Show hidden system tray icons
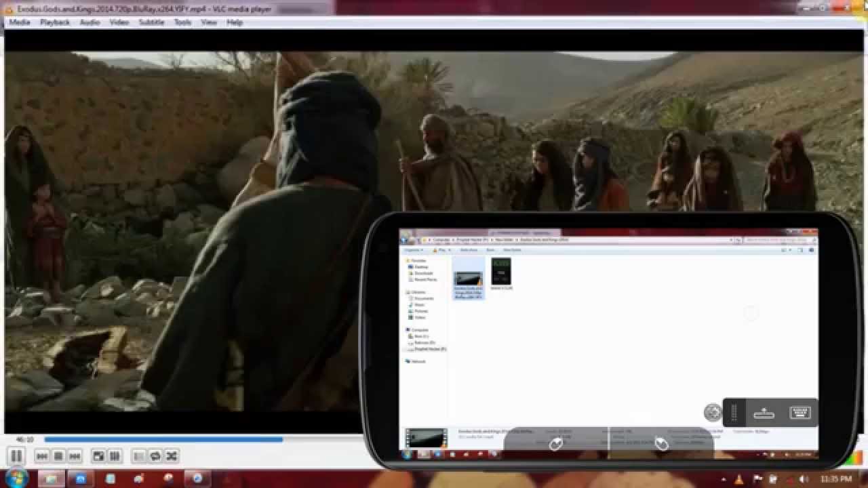This screenshot has width=868, height=488. (x=724, y=479)
